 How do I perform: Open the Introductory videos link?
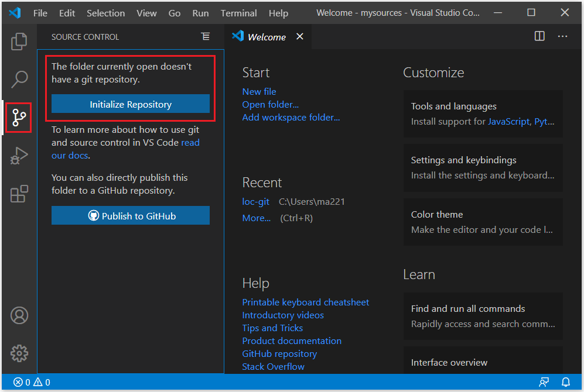(283, 315)
